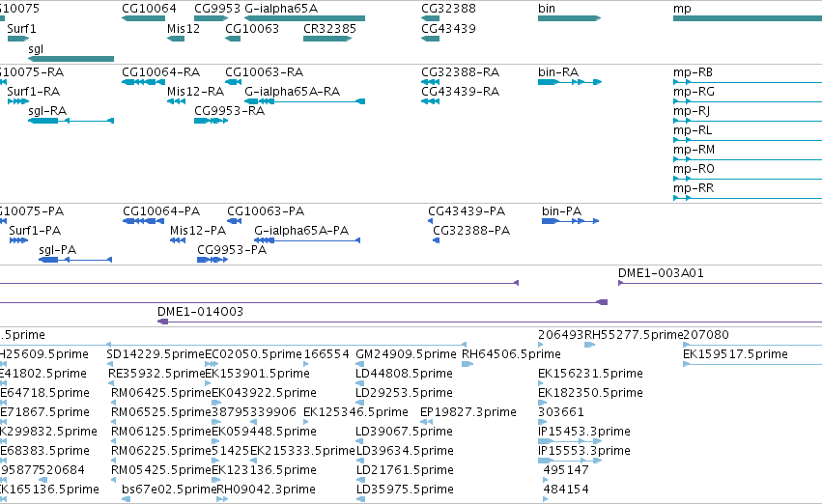Click the 495147 EST label

coord(566,470)
